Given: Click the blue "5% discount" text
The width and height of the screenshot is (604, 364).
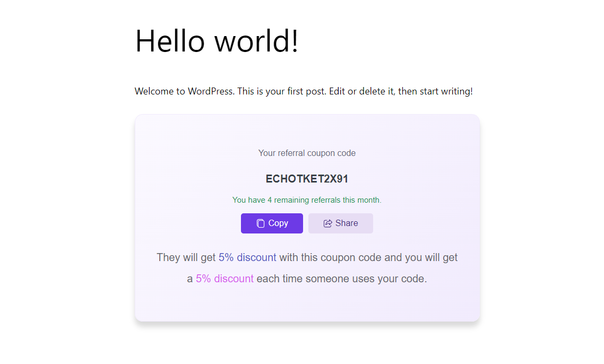Looking at the screenshot, I should pos(247,257).
